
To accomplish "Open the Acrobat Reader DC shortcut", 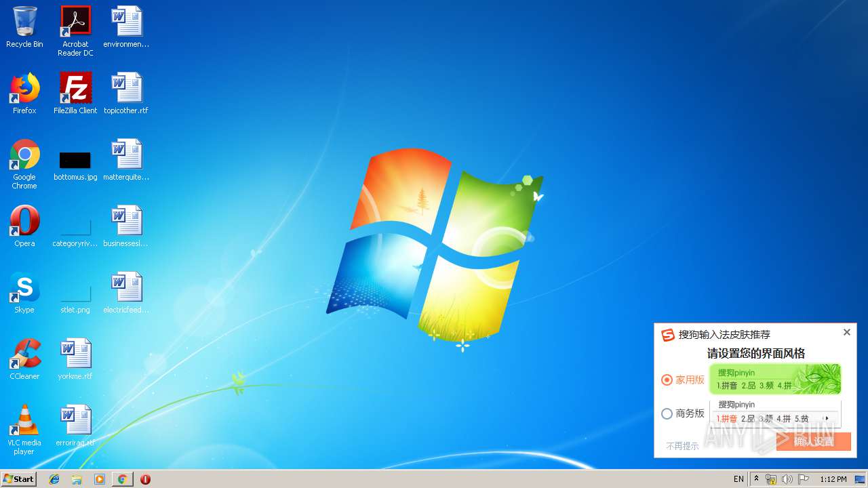I will (x=75, y=31).
